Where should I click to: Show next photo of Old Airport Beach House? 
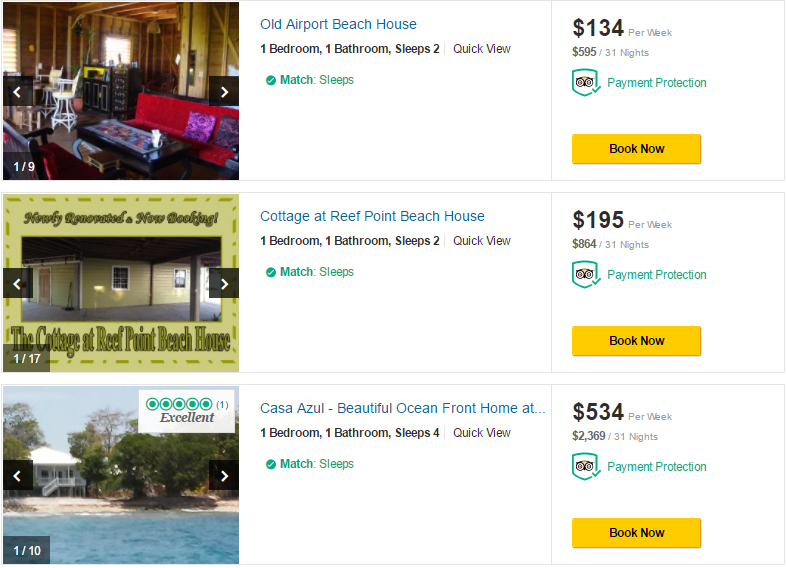coord(224,92)
